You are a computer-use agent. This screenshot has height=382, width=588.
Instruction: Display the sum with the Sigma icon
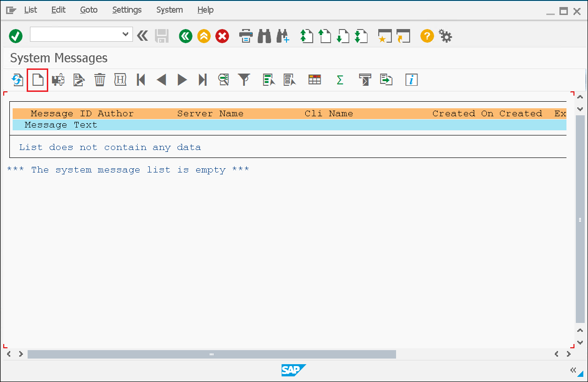(x=339, y=80)
